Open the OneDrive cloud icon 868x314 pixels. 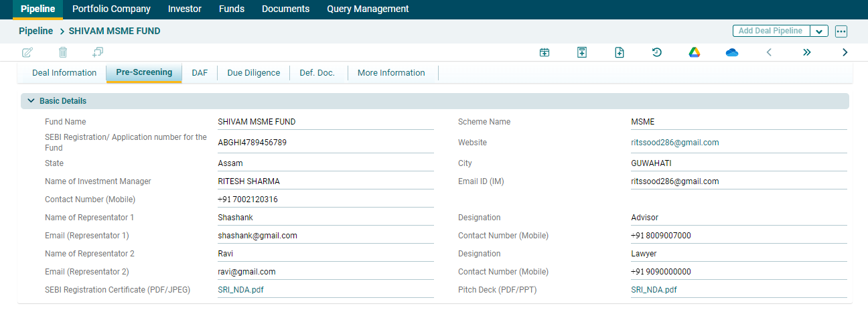[731, 52]
